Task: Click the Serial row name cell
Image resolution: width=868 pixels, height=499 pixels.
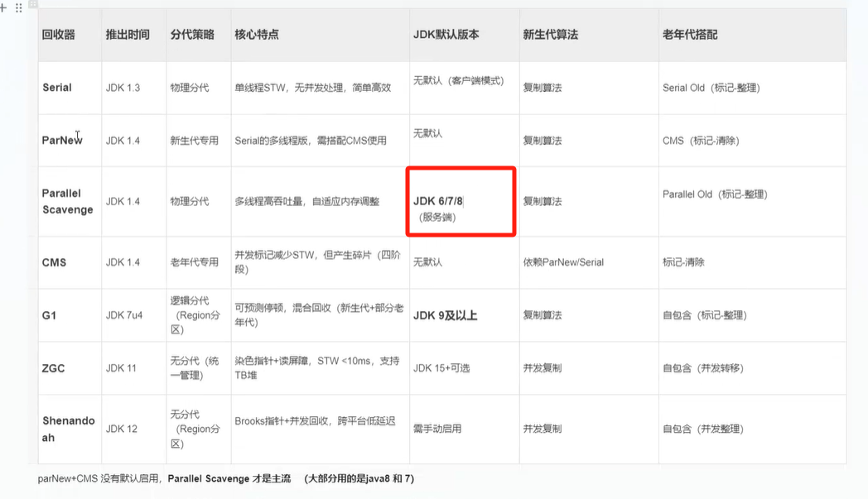Action: 57,88
